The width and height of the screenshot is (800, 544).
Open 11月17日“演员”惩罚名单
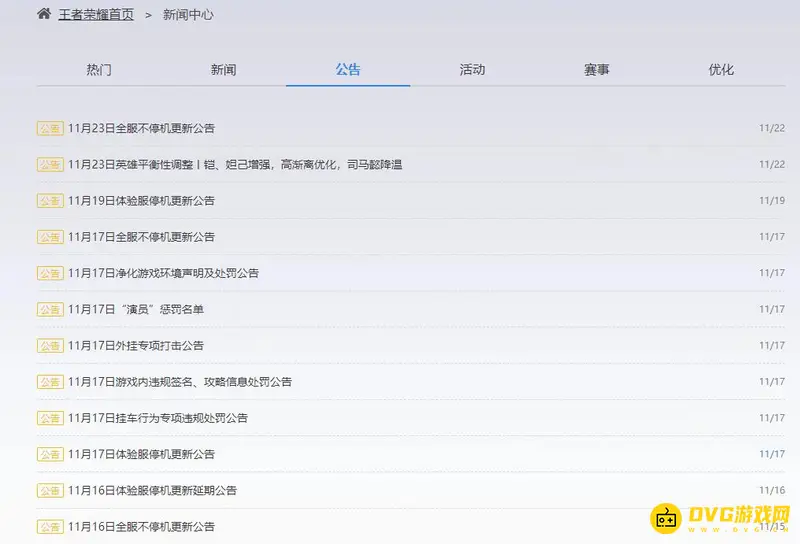(136, 309)
